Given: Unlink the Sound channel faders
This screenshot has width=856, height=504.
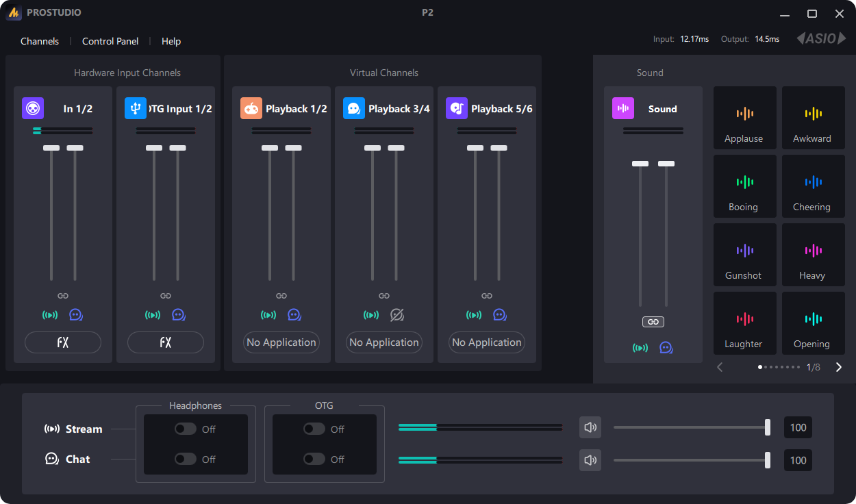Looking at the screenshot, I should (653, 322).
